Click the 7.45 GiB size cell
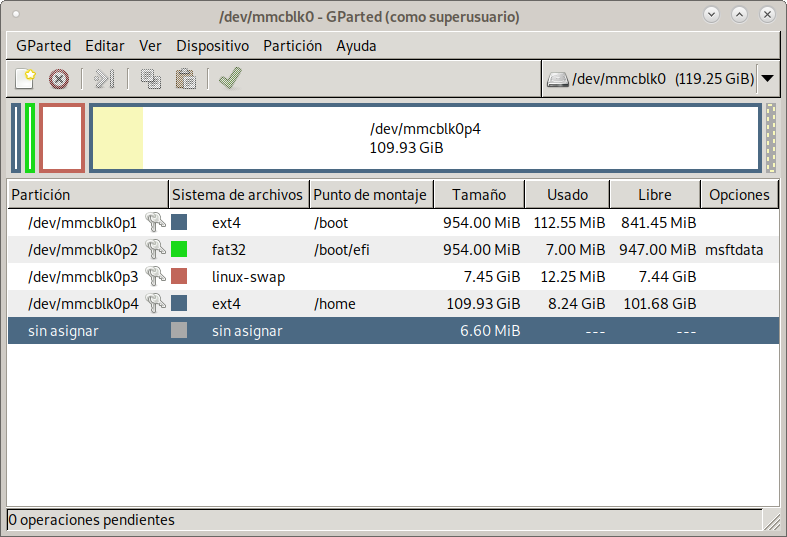The width and height of the screenshot is (787, 537). [492, 277]
